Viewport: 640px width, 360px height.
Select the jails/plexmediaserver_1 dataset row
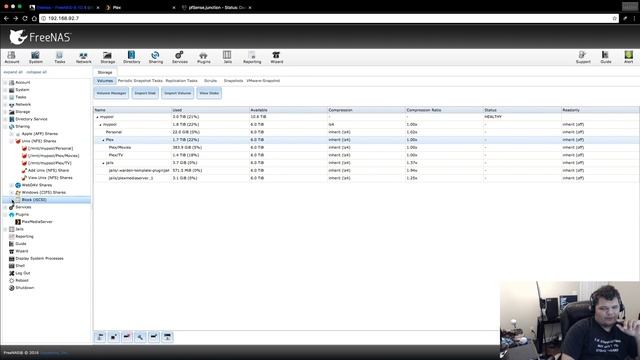(366, 178)
